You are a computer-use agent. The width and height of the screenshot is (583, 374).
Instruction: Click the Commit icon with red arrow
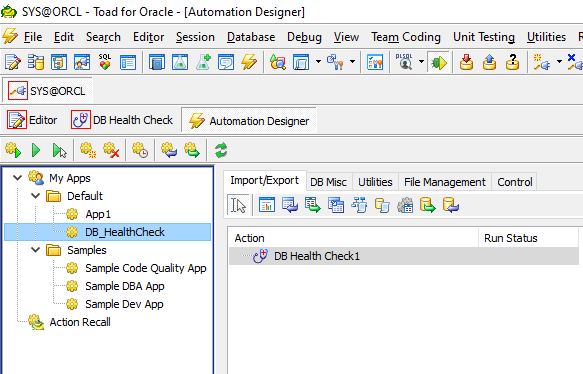[466, 62]
